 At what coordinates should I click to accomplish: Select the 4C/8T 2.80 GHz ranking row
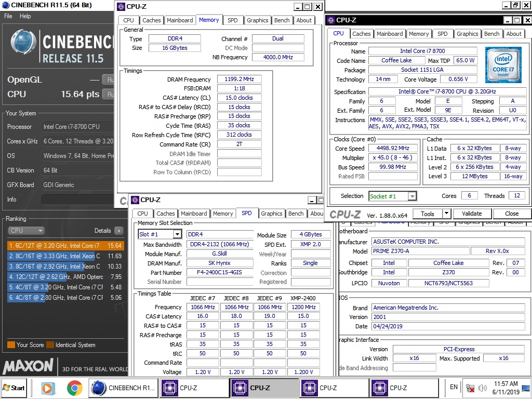(65, 298)
